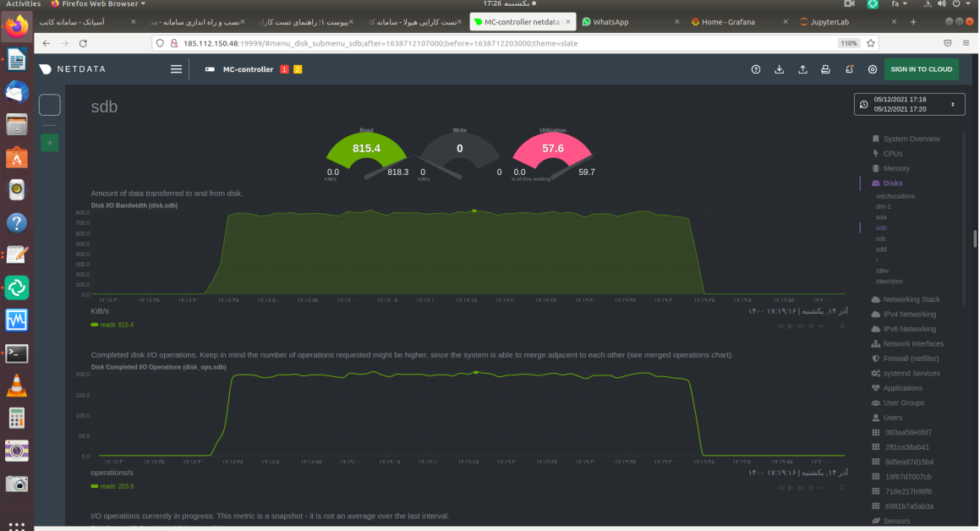The height and width of the screenshot is (531, 980).
Task: Jump to sda disk submenu
Action: (x=881, y=217)
